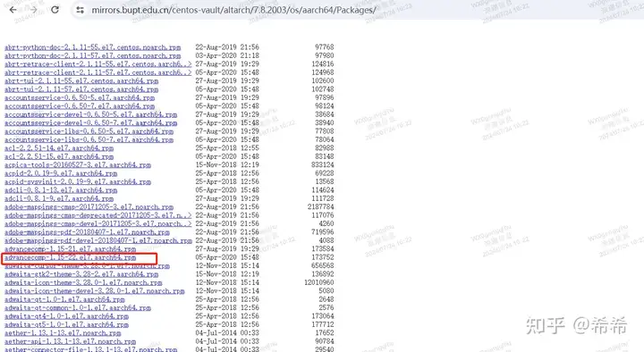Download adcli-0.8.1-13.el7.aarch64.rpm

(x=61, y=190)
